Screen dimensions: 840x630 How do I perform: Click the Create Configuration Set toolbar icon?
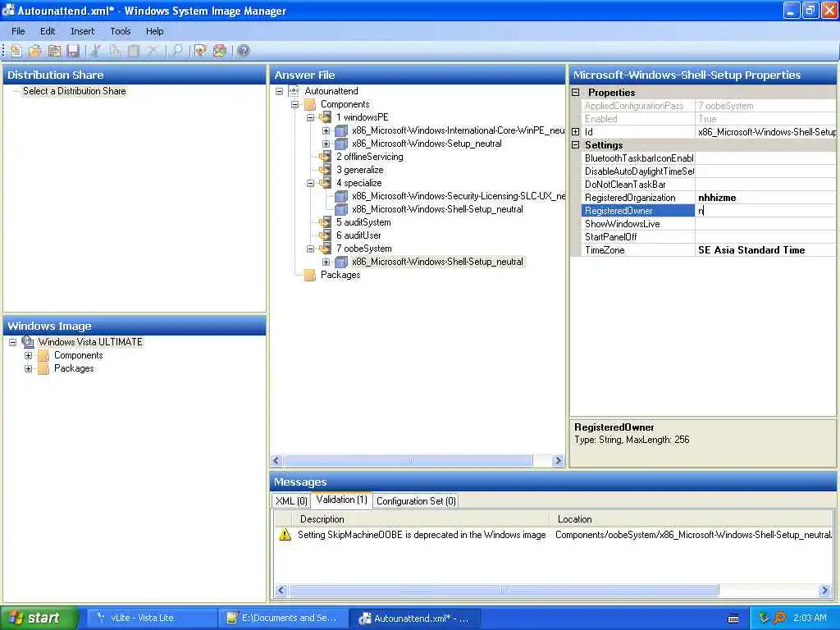click(x=220, y=51)
